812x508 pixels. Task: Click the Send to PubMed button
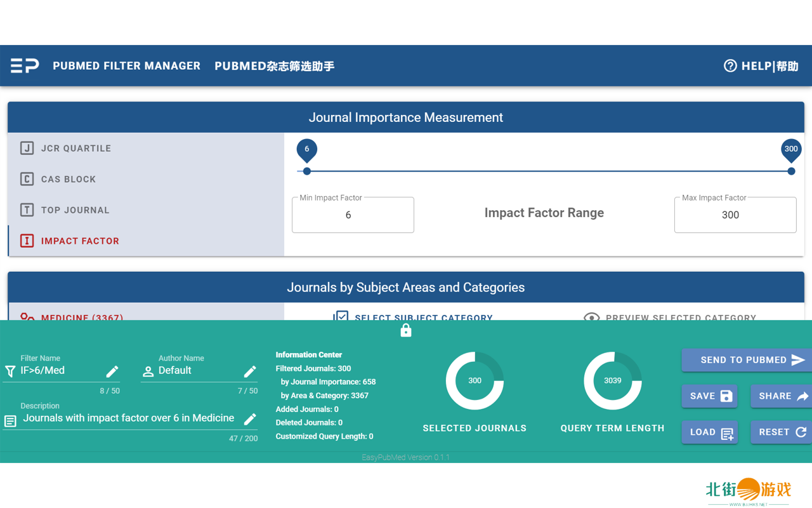click(x=746, y=360)
